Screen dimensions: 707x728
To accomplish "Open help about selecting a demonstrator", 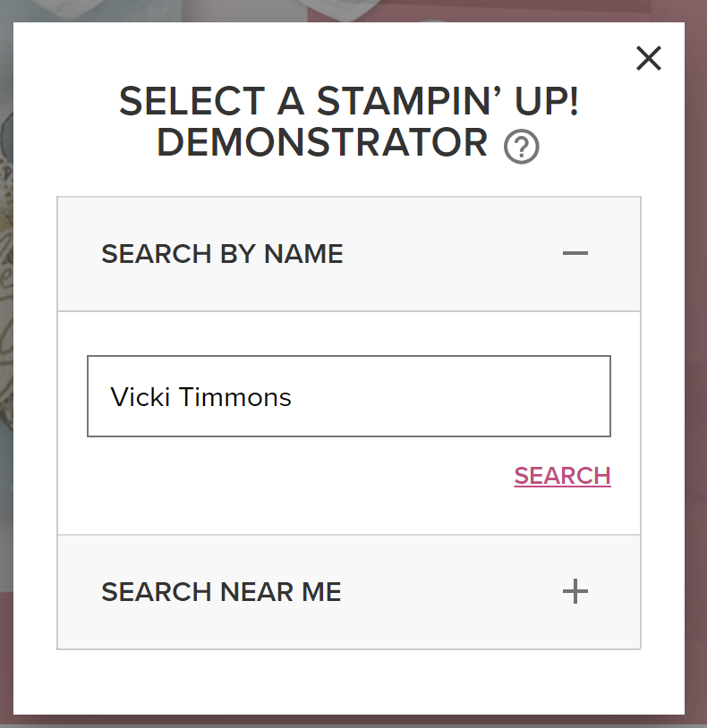I will pyautogui.click(x=521, y=147).
